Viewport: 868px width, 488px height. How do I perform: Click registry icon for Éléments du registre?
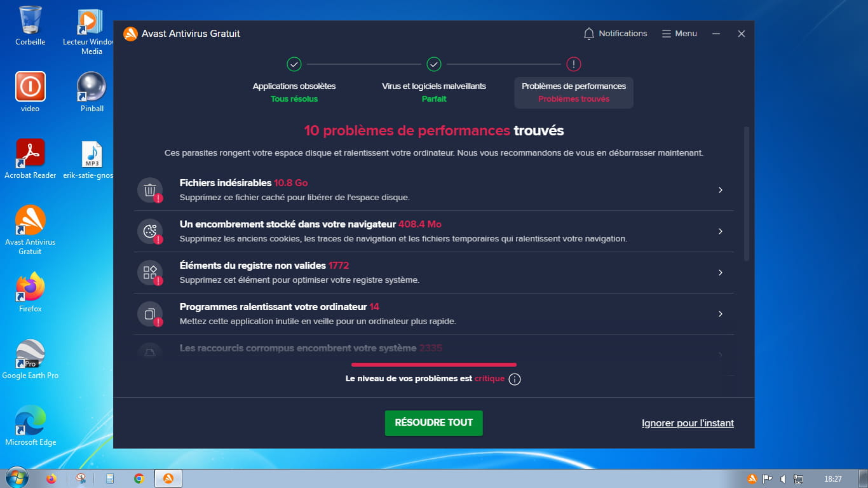(150, 273)
